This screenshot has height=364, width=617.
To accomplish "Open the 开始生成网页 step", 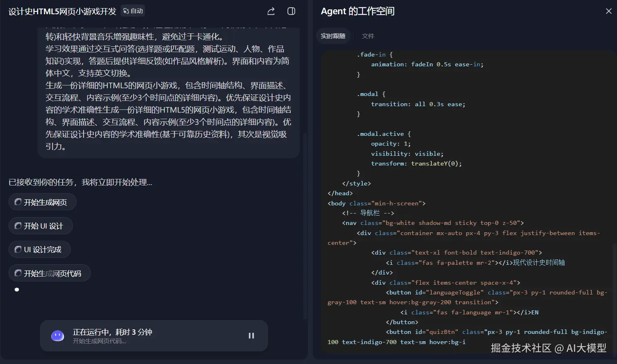I will pyautogui.click(x=42, y=202).
